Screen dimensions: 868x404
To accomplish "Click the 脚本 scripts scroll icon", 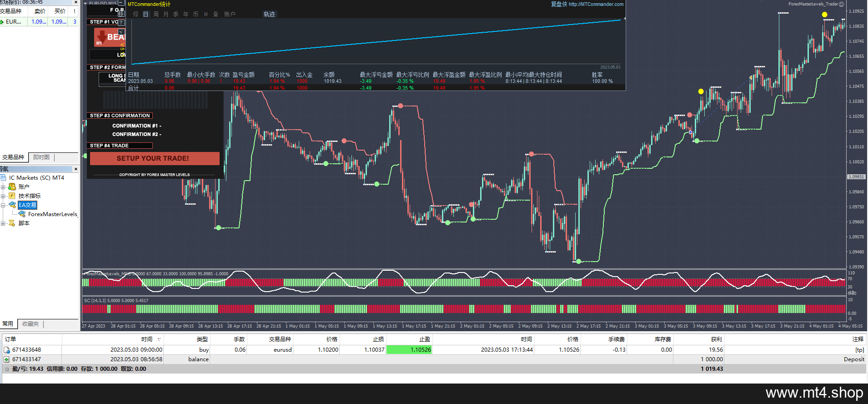I will pos(12,223).
